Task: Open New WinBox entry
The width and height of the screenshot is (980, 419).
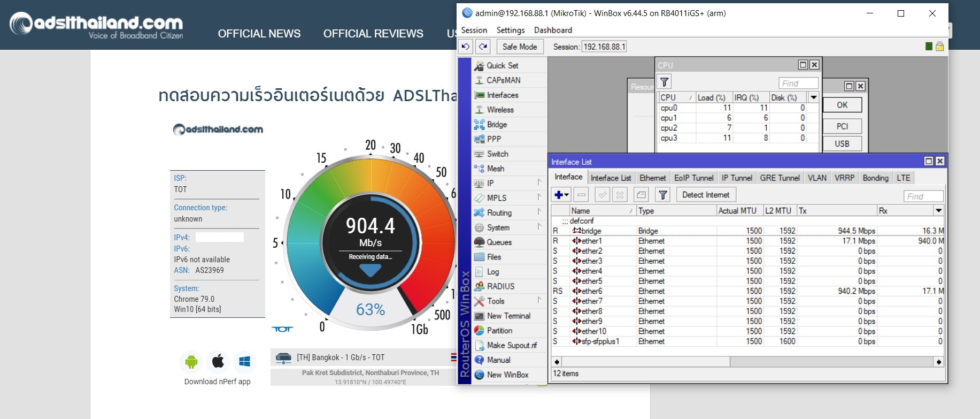Action: [x=507, y=375]
